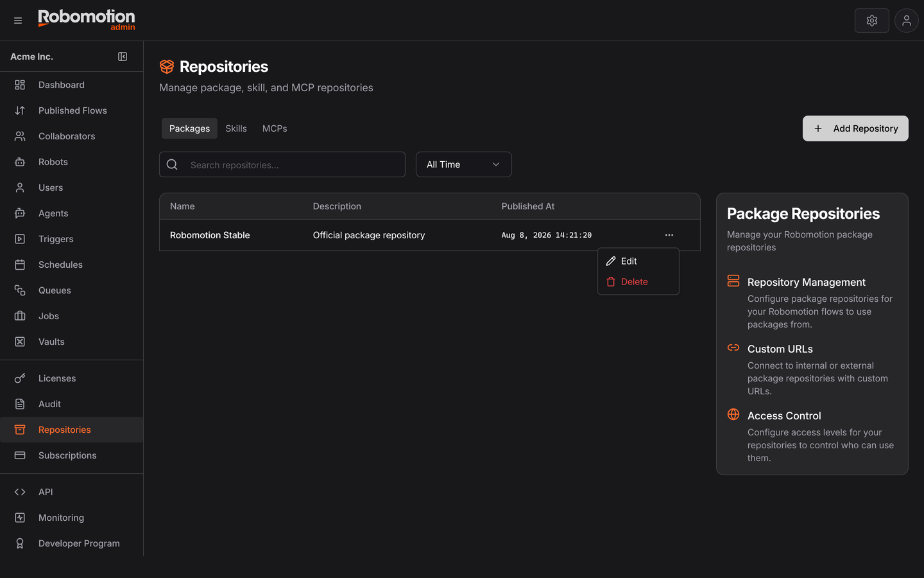924x578 pixels.
Task: Select the Robomotion Stable name cell
Action: pos(210,235)
